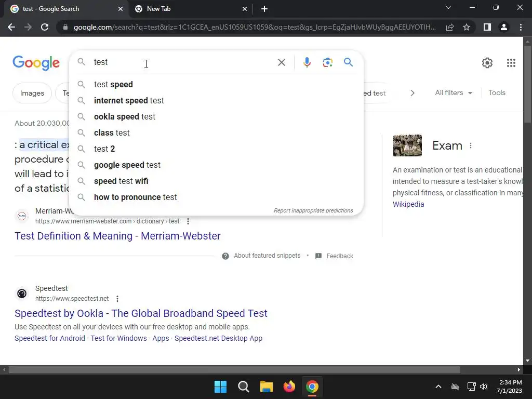
Task: Open the Google apps grid
Action: click(x=511, y=63)
